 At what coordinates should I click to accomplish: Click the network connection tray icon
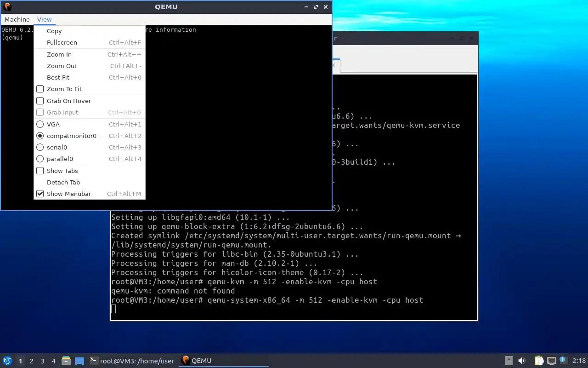552,361
